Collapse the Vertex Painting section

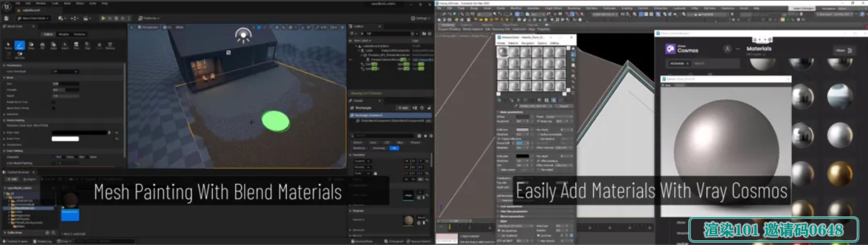pos(4,120)
